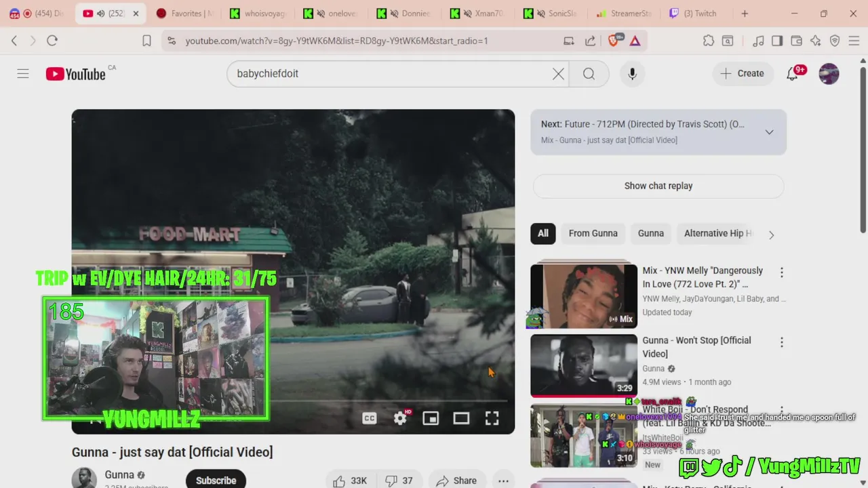Open video settings gear
This screenshot has width=868, height=488.
coord(400,418)
